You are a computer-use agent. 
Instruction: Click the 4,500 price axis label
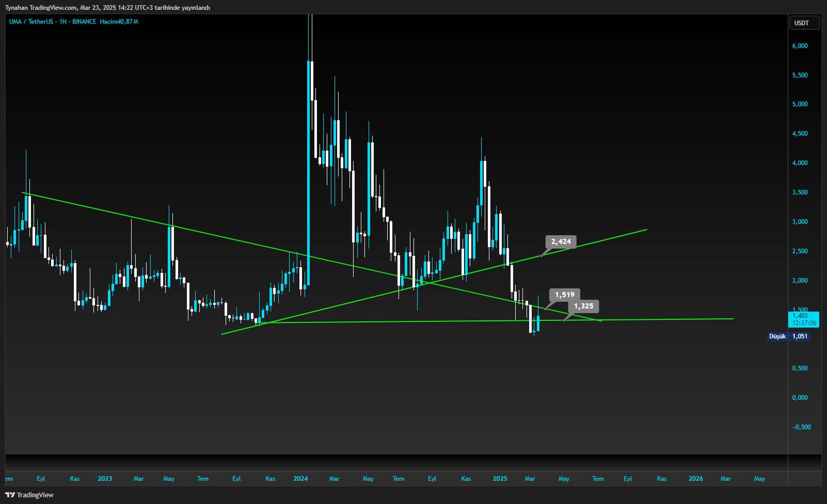(800, 134)
